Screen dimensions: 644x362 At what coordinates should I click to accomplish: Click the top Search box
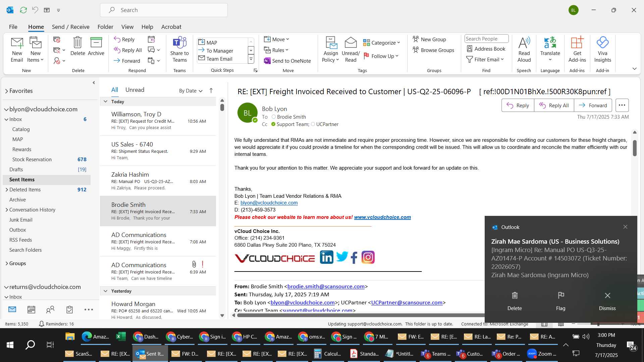pyautogui.click(x=164, y=10)
